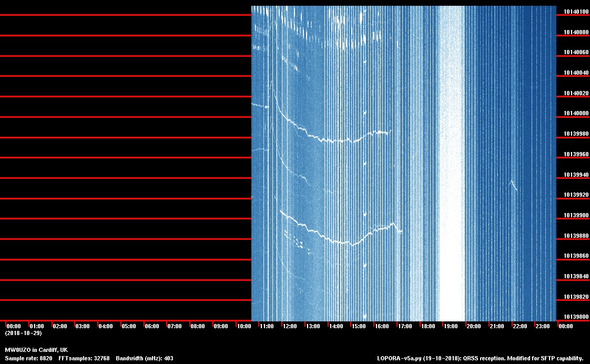Click the 11:00 time axis label
590x364 pixels.
pos(267,327)
